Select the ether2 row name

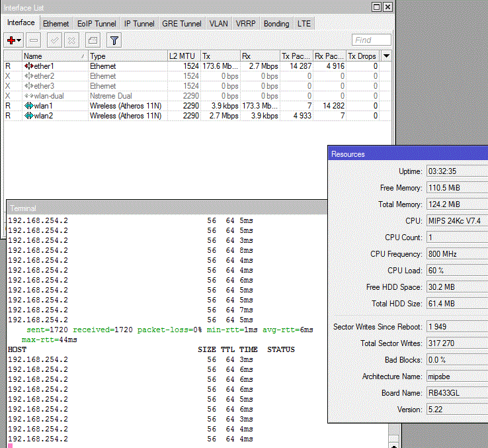44,76
